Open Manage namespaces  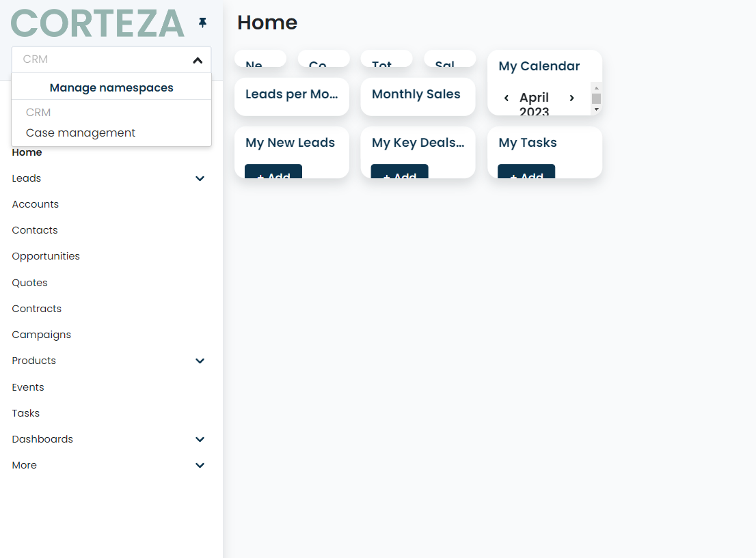coord(111,88)
